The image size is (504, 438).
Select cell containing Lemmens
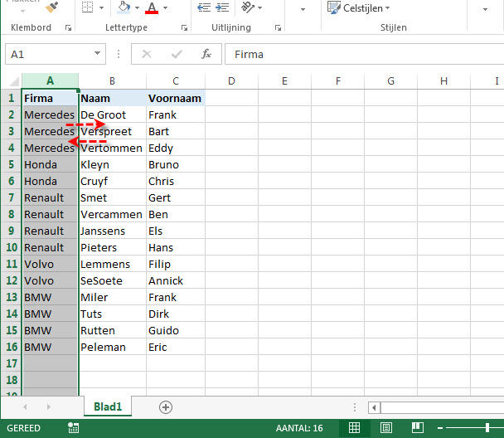coord(113,264)
